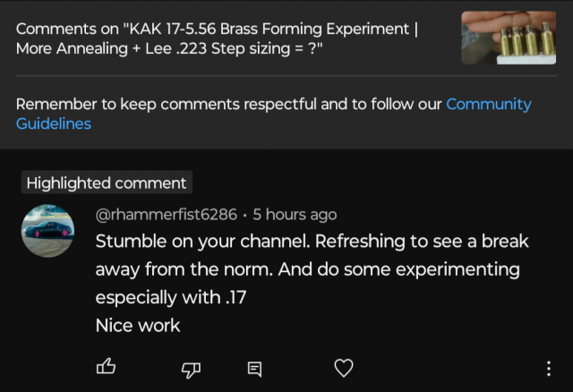573x392 pixels.
Task: Open the Community Guidelines link
Action: tap(488, 104)
